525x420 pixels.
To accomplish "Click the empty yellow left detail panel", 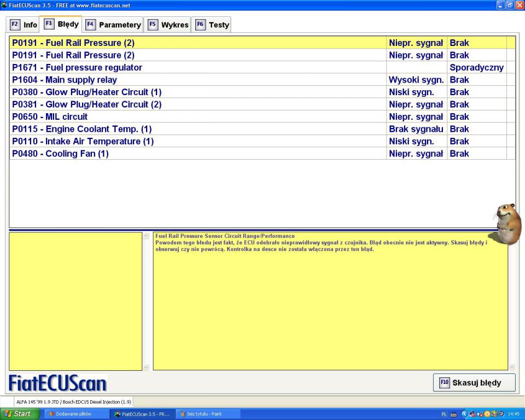I will (75, 301).
